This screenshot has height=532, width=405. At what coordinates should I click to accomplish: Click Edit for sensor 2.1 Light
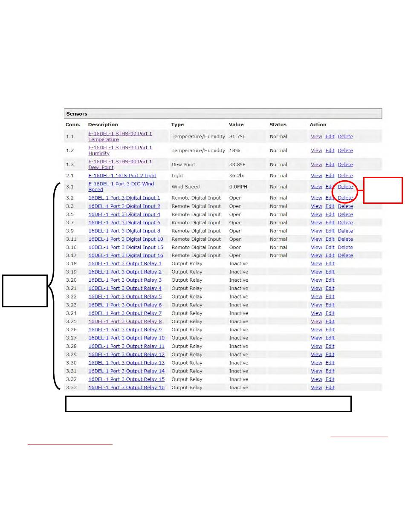(x=330, y=176)
